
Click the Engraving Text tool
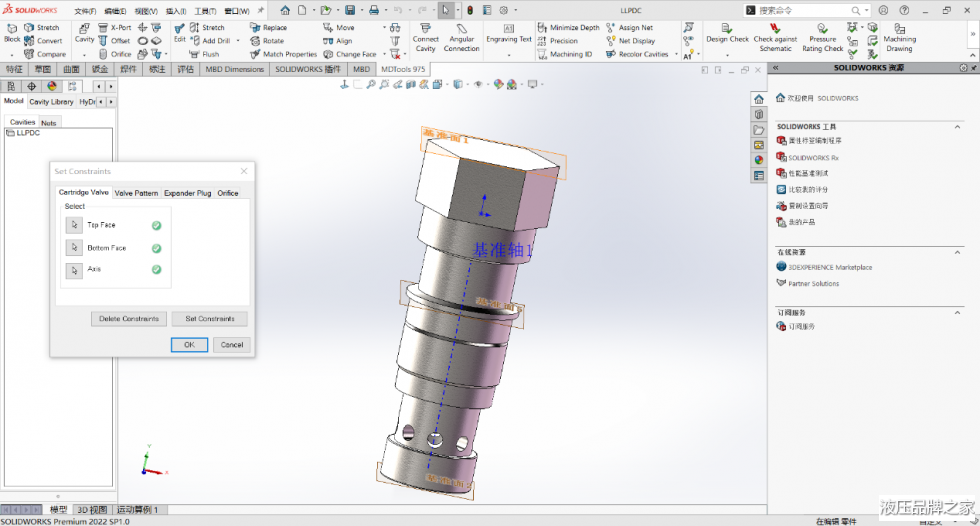[x=509, y=29]
